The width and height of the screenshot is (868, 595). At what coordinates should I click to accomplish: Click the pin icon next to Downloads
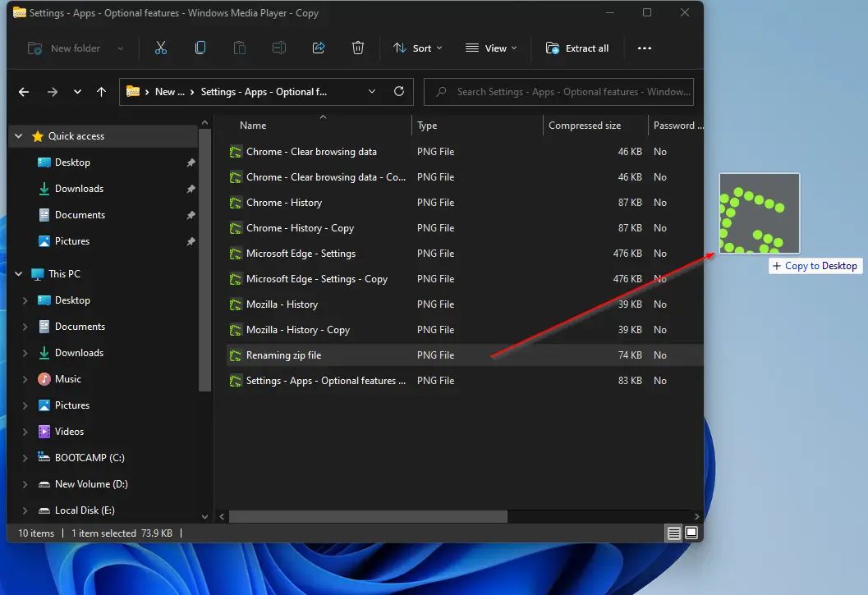[x=191, y=189]
